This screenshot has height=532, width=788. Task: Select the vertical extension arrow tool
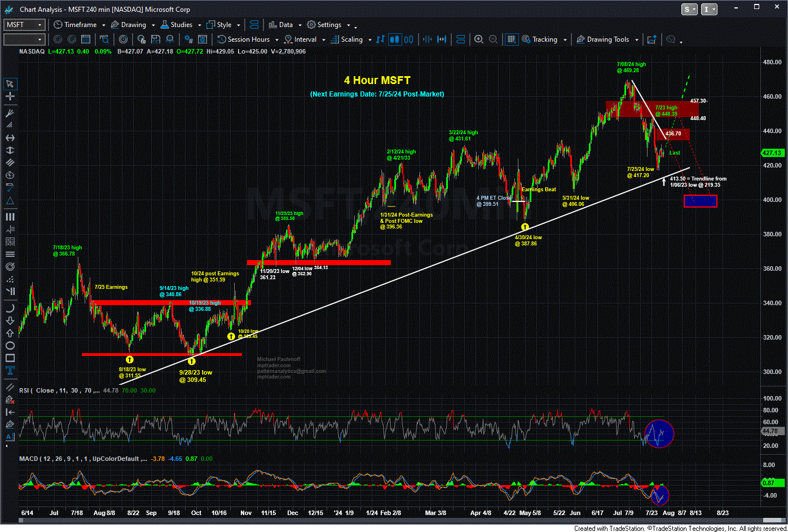[11, 150]
